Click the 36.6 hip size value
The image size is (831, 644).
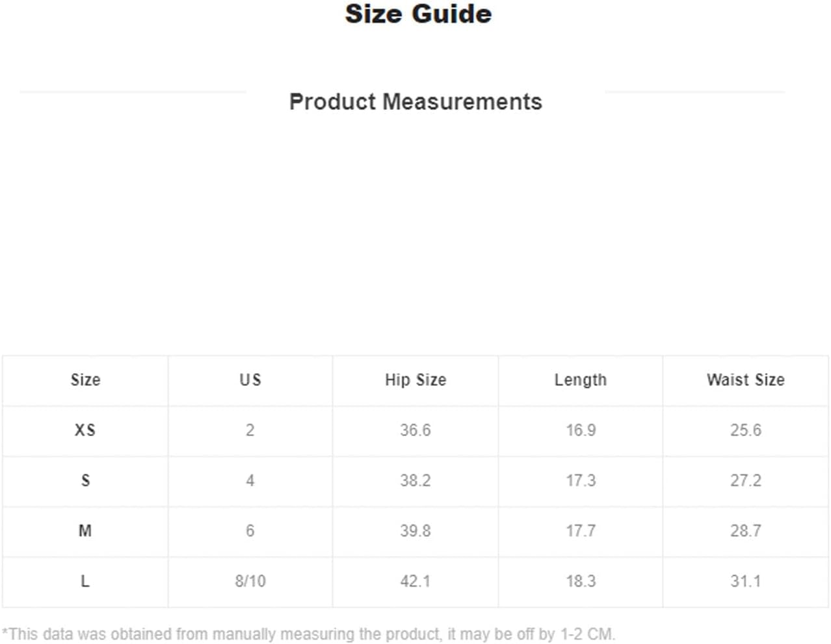click(415, 430)
